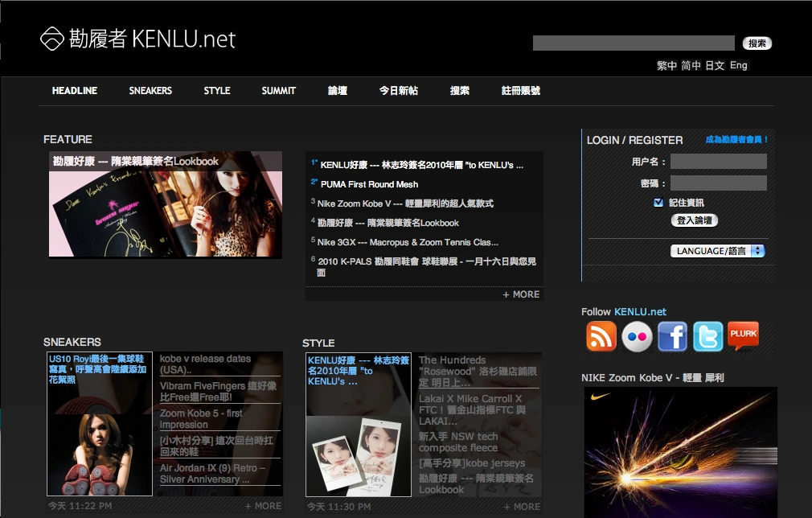812x518 pixels.
Task: Open the SUMMIT navigation menu item
Action: 279,91
